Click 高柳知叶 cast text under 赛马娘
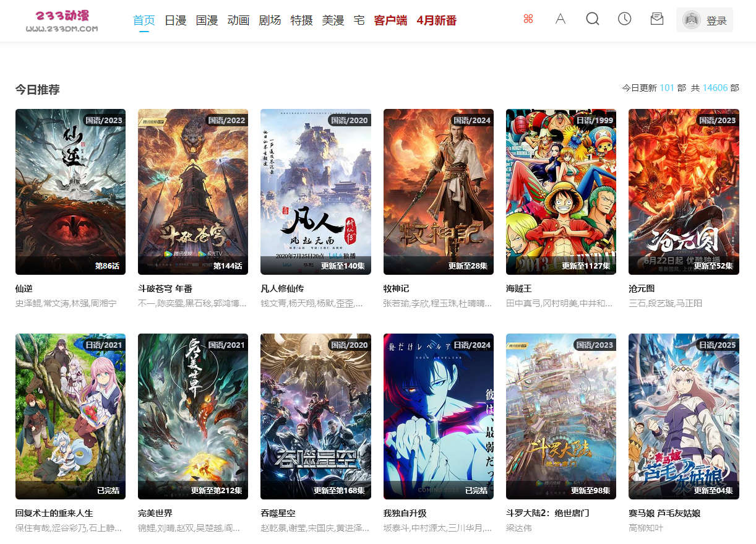Screen dimensions: 756x544 [x=646, y=528]
